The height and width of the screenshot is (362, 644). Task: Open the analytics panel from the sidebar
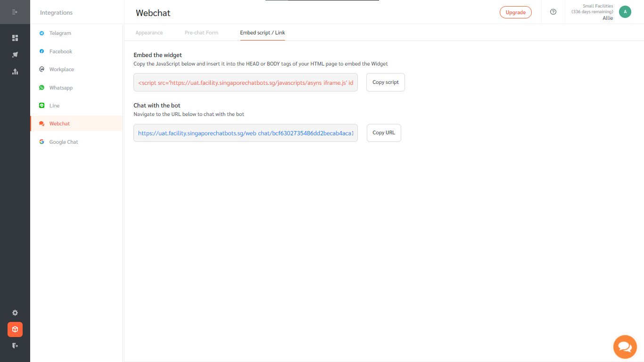tap(15, 72)
